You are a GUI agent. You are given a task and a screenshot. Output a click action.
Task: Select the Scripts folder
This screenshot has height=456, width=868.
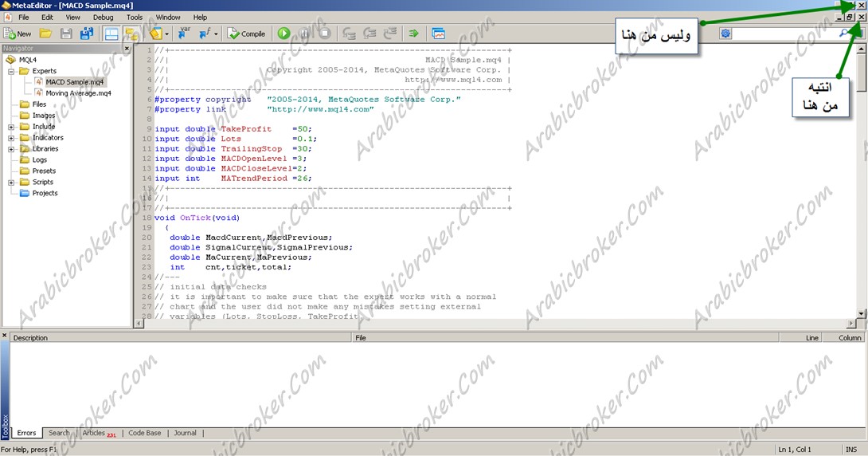(43, 182)
